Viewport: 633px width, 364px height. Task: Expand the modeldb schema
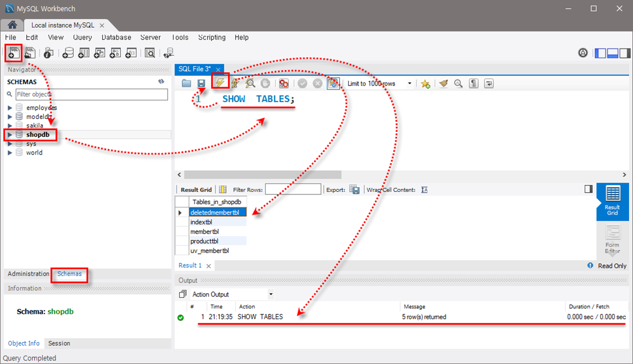pyautogui.click(x=10, y=117)
